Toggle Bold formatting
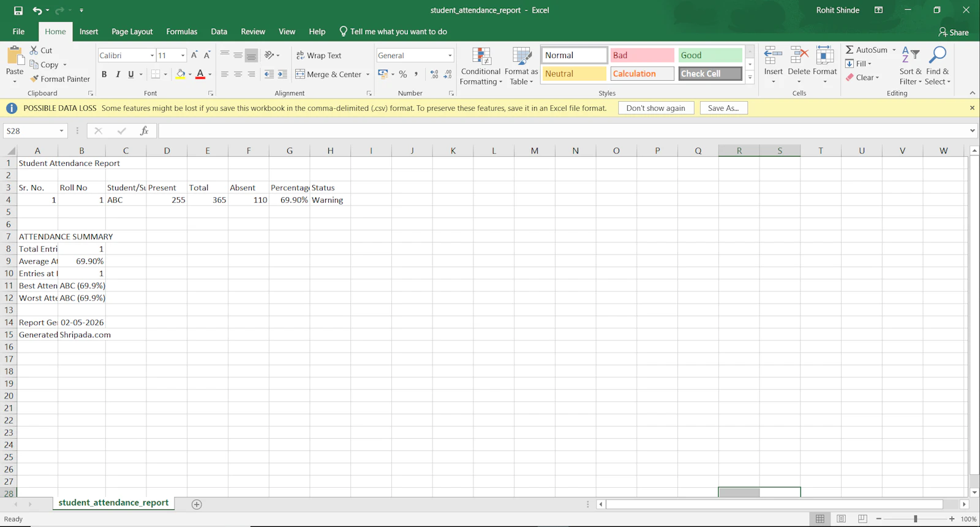Image resolution: width=980 pixels, height=527 pixels. [104, 74]
